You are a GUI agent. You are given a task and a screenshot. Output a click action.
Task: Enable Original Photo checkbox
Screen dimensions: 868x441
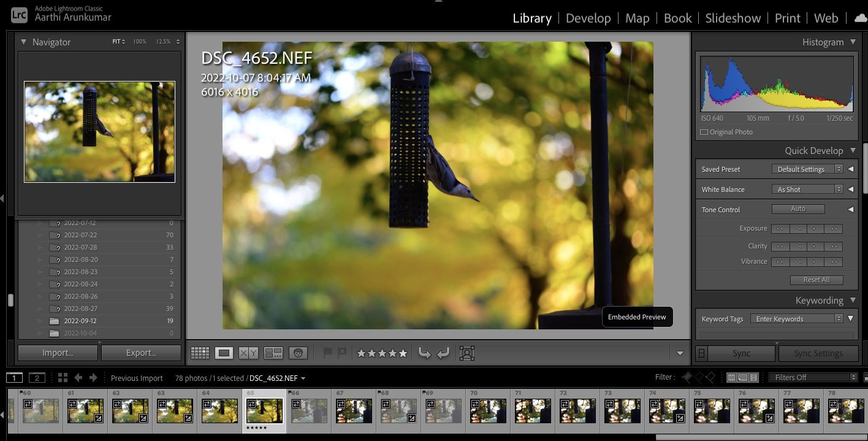coord(704,132)
